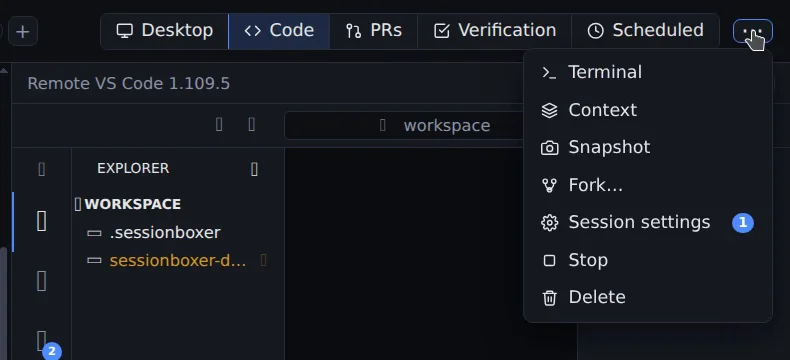Click the plus button to add new session

(x=23, y=31)
